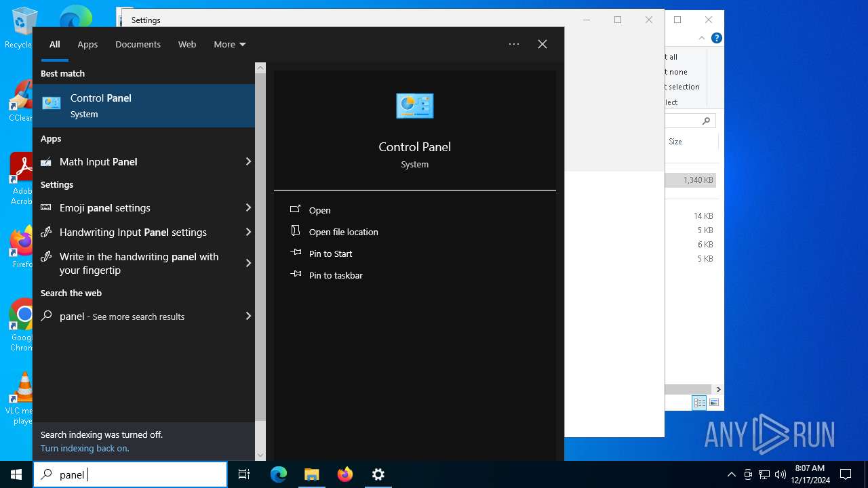This screenshot has height=488, width=868.
Task: Expand panel web search results arrow
Action: 248,316
